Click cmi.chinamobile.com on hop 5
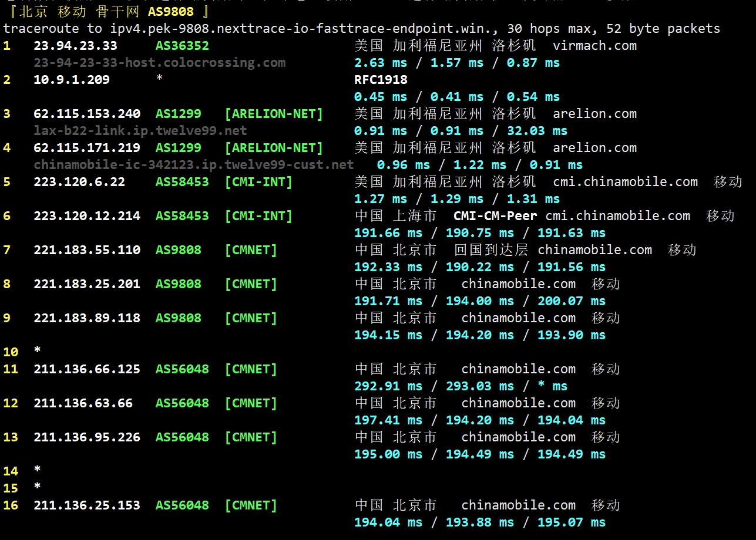This screenshot has height=540, width=756. [625, 182]
